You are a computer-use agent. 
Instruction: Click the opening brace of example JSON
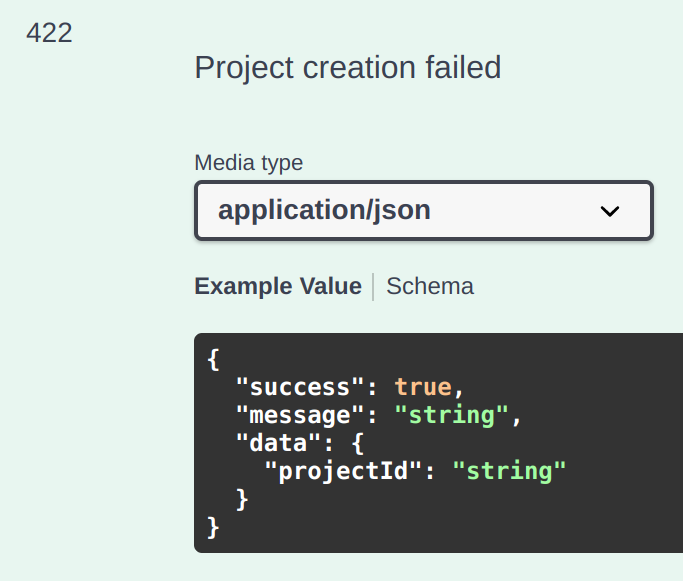click(213, 360)
